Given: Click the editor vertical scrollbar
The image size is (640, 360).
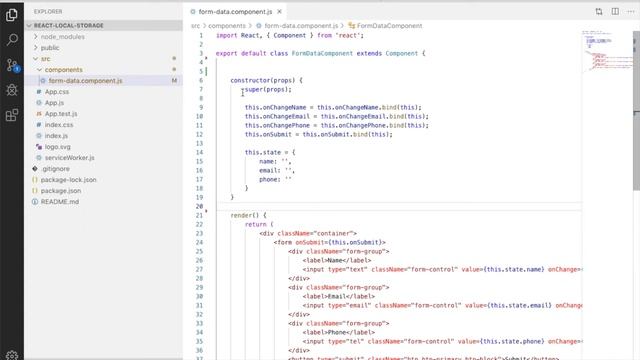Looking at the screenshot, I should coord(636,110).
